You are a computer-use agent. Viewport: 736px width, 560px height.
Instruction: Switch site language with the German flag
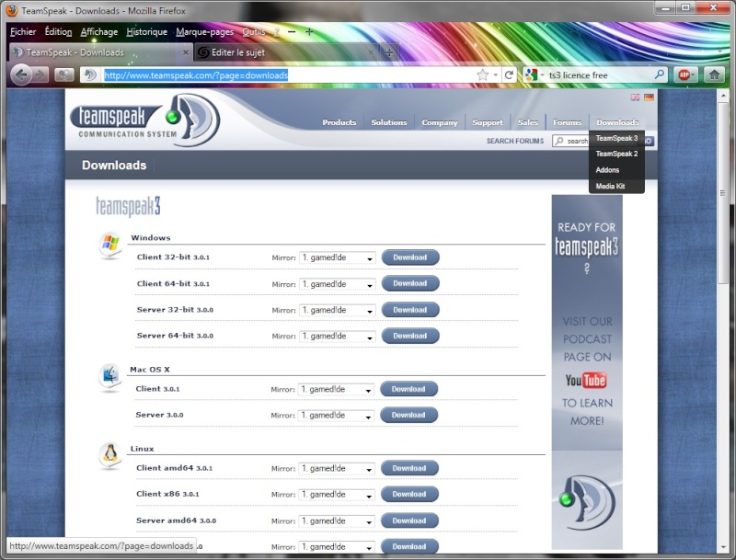tap(649, 97)
